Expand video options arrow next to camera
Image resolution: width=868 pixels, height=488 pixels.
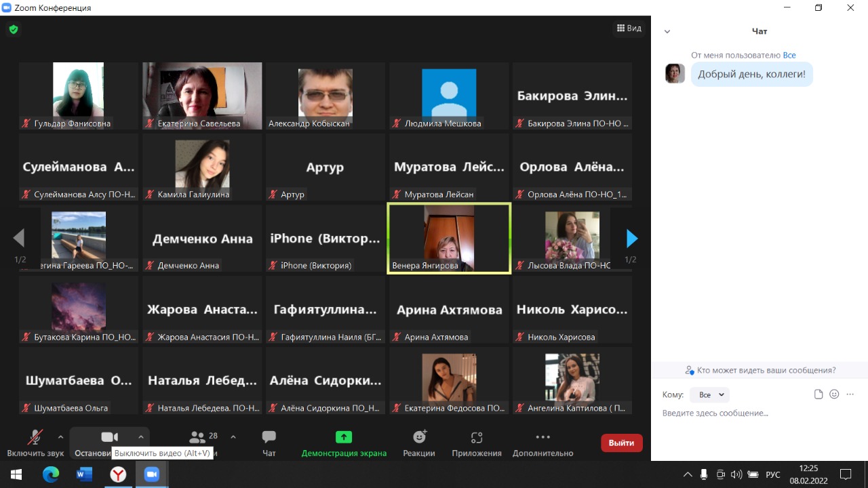point(141,437)
